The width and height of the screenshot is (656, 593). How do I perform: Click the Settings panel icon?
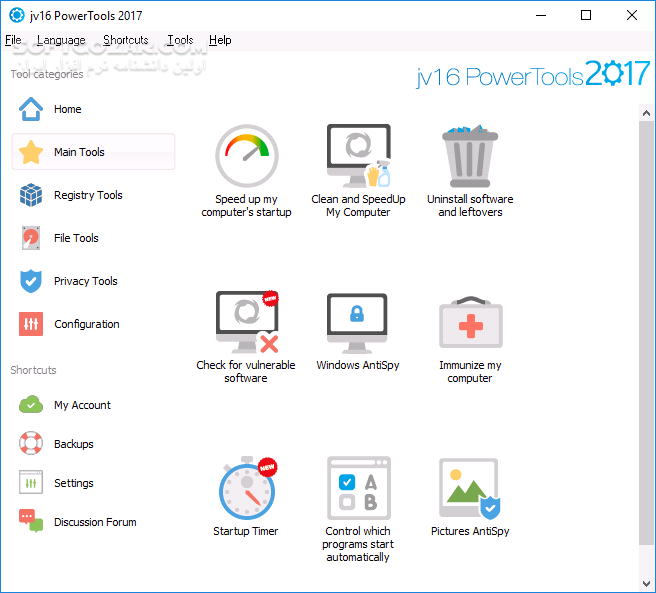(31, 482)
